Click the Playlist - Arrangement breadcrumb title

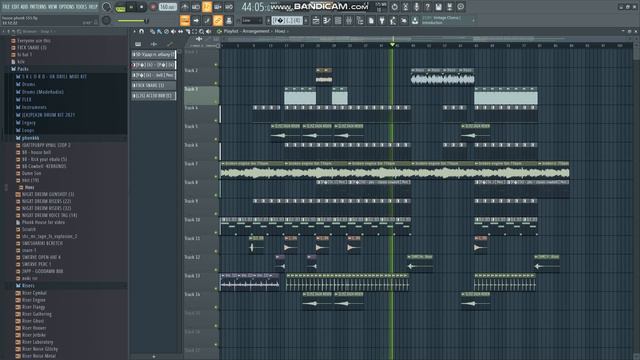247,31
